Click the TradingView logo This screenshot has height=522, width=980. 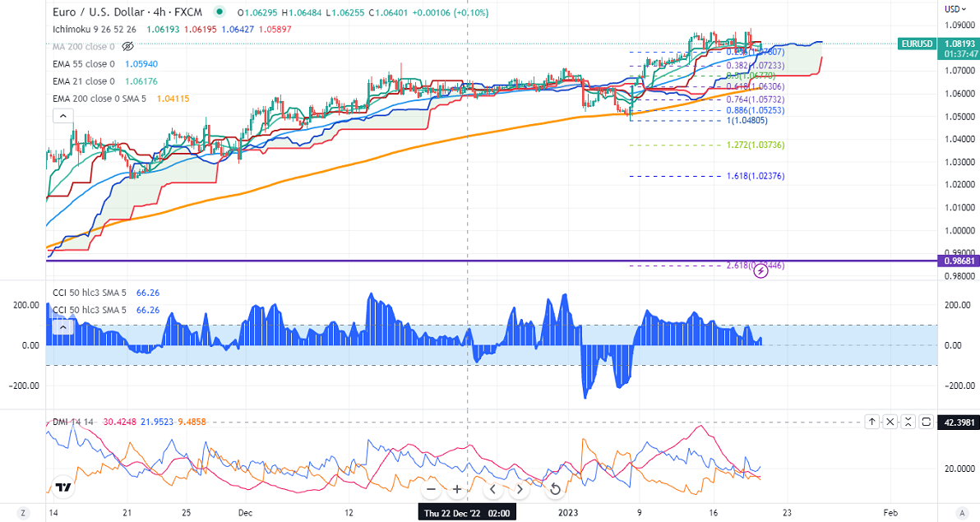[x=62, y=487]
